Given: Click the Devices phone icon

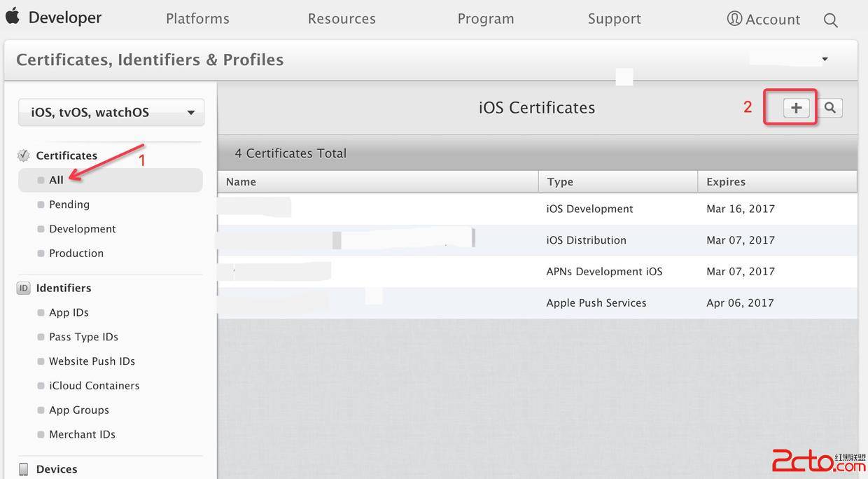Looking at the screenshot, I should tap(24, 469).
